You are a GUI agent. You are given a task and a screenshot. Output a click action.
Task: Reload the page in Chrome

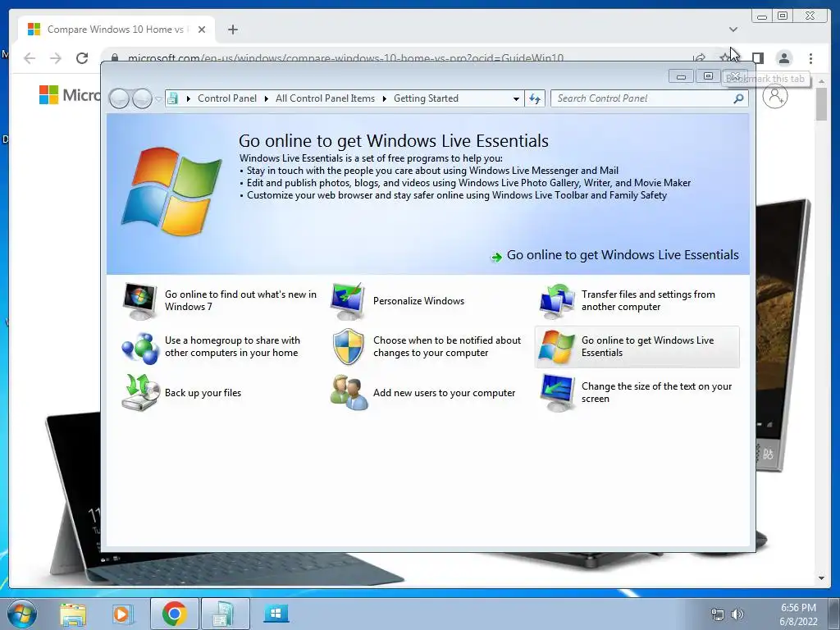coord(82,58)
